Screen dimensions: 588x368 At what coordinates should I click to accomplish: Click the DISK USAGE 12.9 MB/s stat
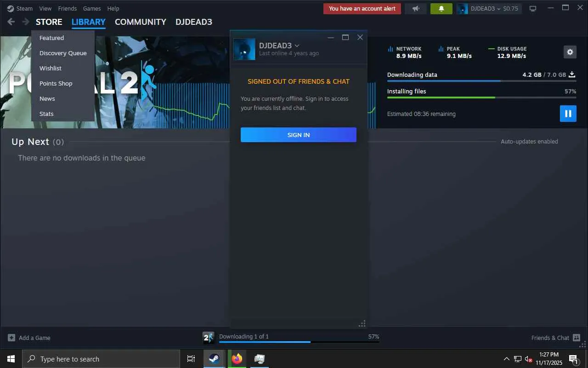point(508,52)
